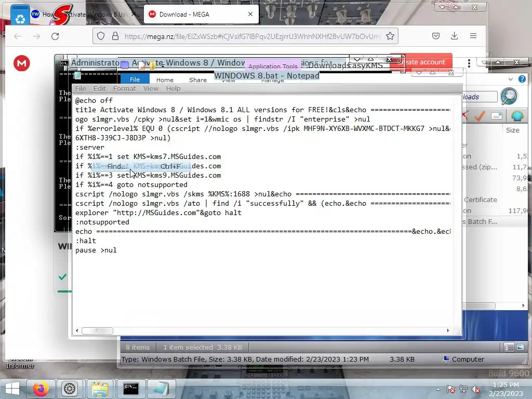
Task: Open the Explorer ribbon File tab
Action: tap(135, 79)
